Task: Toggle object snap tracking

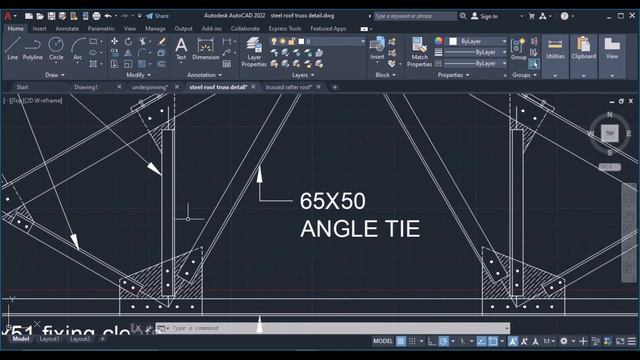Action: tap(481, 341)
